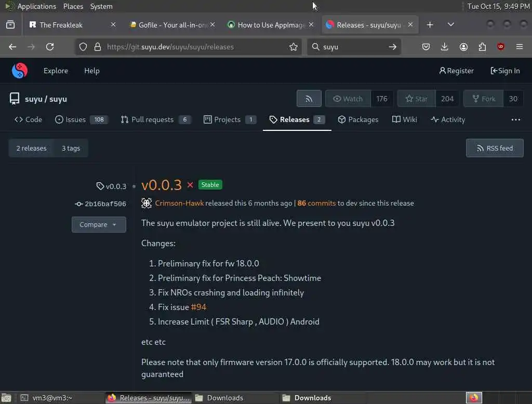Image resolution: width=532 pixels, height=404 pixels.
Task: Click the uBlock Origin extension icon
Action: point(500,47)
